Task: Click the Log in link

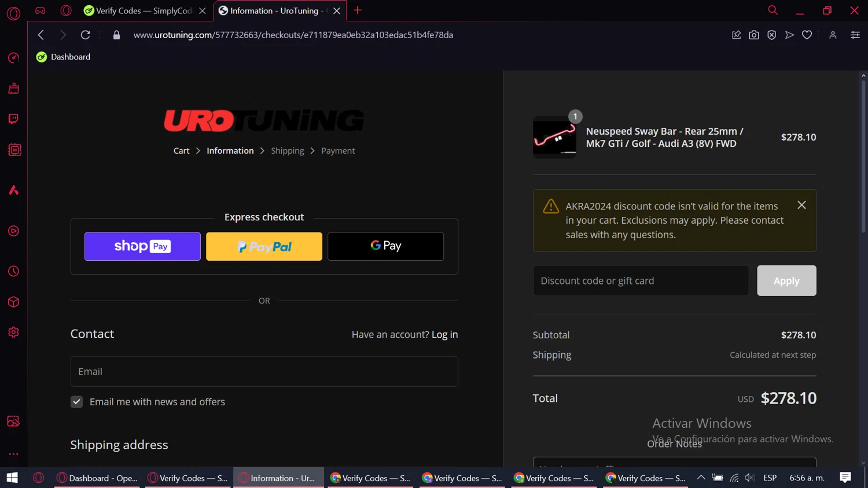Action: 445,335
